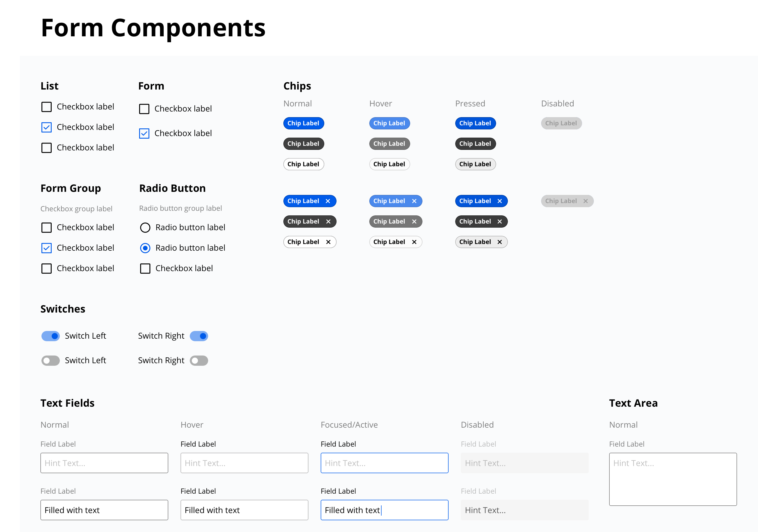Click the Text Area hint text box
This screenshot has width=758, height=532.
(673, 479)
